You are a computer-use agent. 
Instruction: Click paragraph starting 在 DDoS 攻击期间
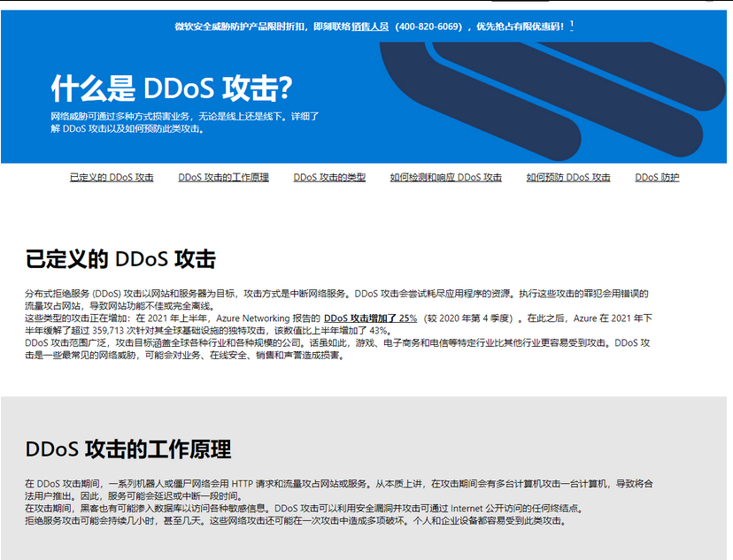(x=336, y=489)
